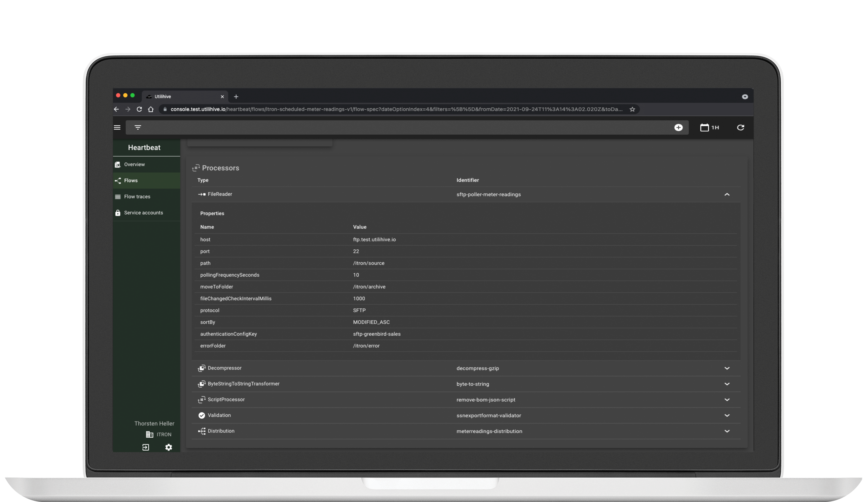Click the decompress-gzip identifier
This screenshot has height=502, width=868.
[478, 368]
